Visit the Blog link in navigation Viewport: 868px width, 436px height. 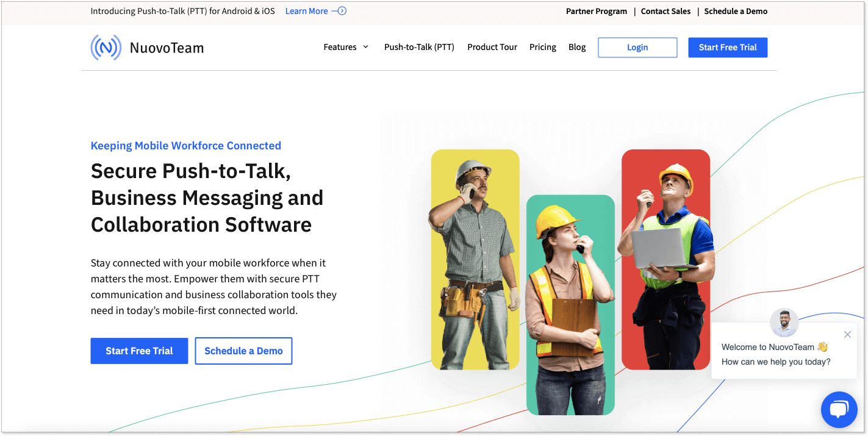coord(577,47)
